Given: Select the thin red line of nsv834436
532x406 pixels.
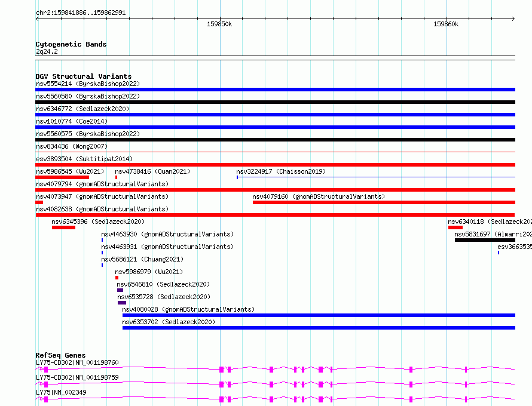Looking at the screenshot, I should [275, 152].
